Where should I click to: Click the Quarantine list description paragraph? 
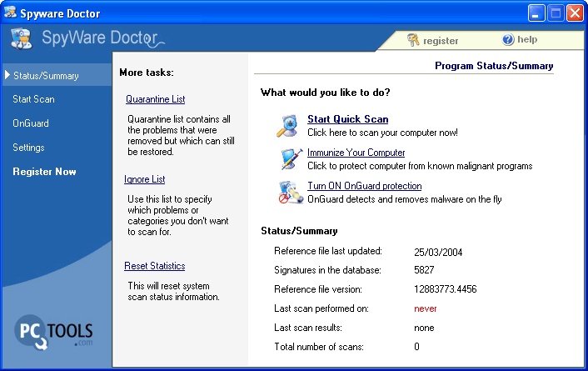[181, 136]
